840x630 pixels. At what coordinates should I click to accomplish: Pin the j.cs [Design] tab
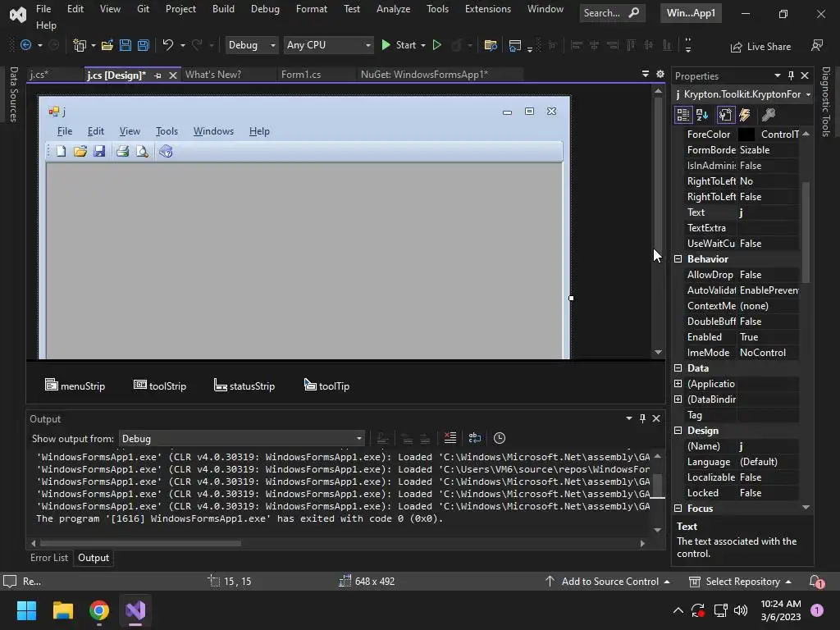click(x=157, y=75)
